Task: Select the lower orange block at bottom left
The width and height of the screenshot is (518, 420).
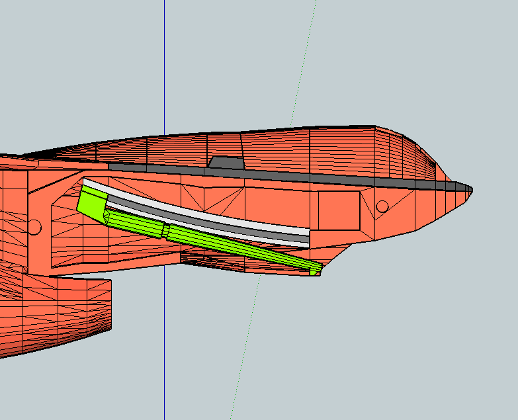Action: coord(54,315)
